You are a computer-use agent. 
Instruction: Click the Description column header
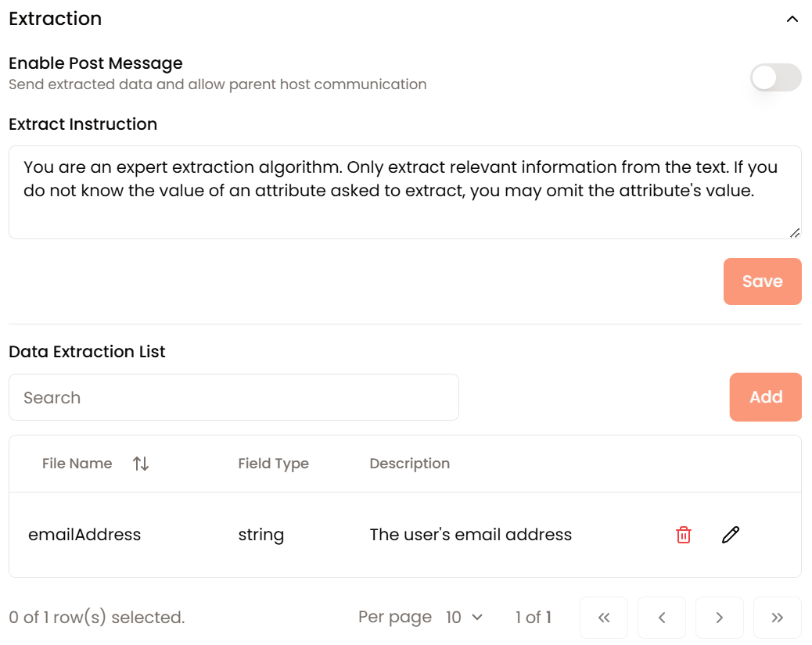tap(410, 464)
